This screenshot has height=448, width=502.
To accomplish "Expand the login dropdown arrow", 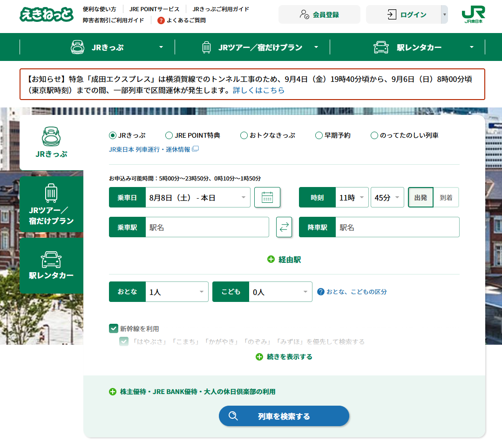I will click(x=444, y=14).
